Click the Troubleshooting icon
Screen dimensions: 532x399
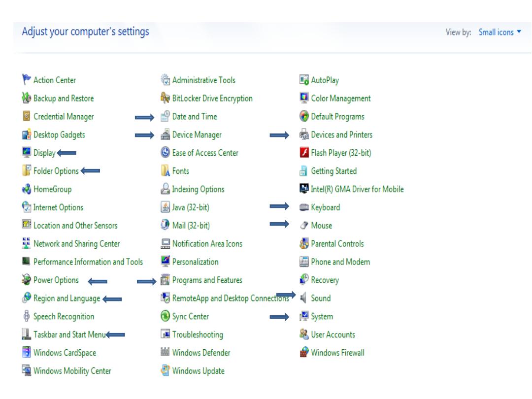pyautogui.click(x=165, y=334)
